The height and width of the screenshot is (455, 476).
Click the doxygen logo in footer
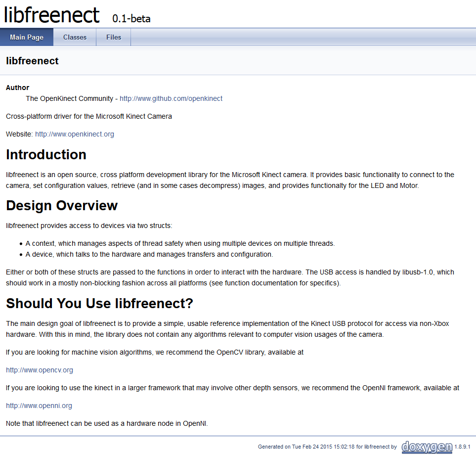pyautogui.click(x=427, y=447)
